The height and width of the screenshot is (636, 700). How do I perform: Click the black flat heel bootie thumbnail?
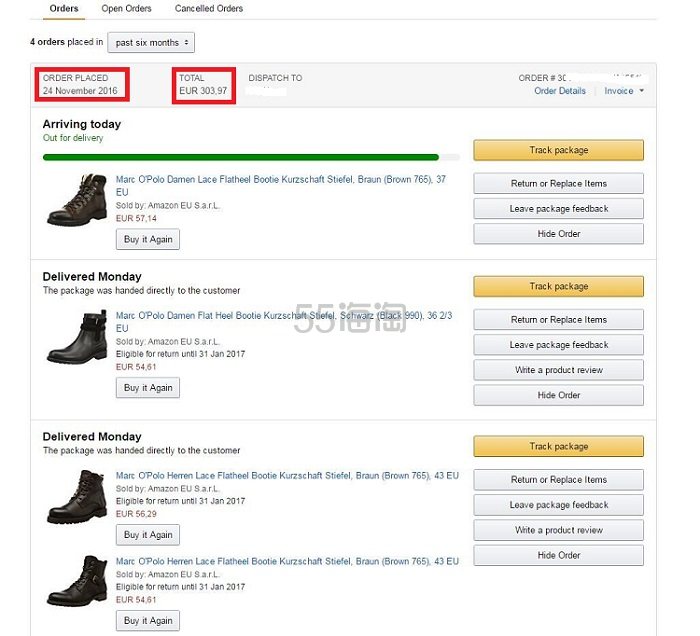77,339
